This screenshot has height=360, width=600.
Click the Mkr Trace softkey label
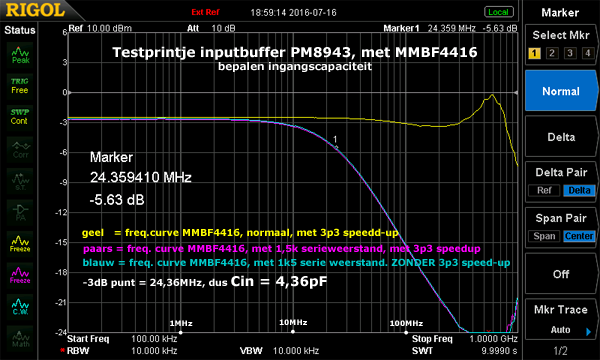(x=561, y=310)
